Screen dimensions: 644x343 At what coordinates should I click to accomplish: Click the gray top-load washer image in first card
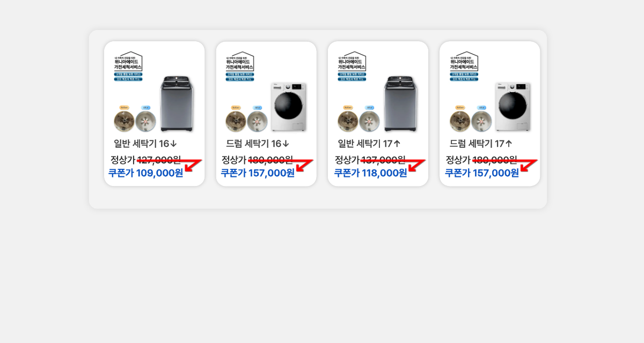click(177, 104)
